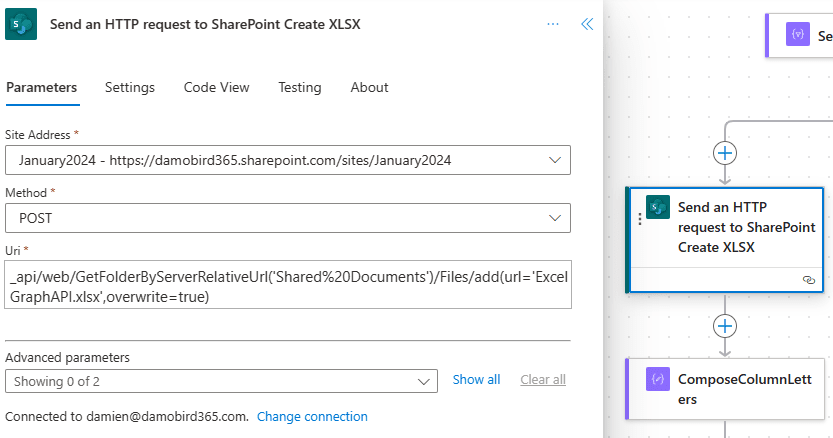Image resolution: width=833 pixels, height=438 pixels.
Task: Switch to the Settings tab
Action: pos(130,87)
